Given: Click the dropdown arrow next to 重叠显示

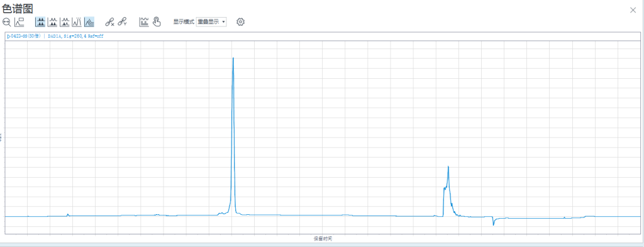Looking at the screenshot, I should coord(223,22).
